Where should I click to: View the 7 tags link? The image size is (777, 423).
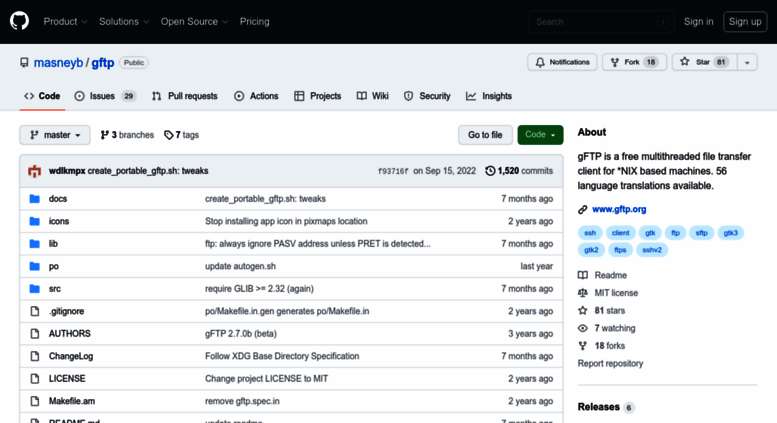(x=181, y=135)
